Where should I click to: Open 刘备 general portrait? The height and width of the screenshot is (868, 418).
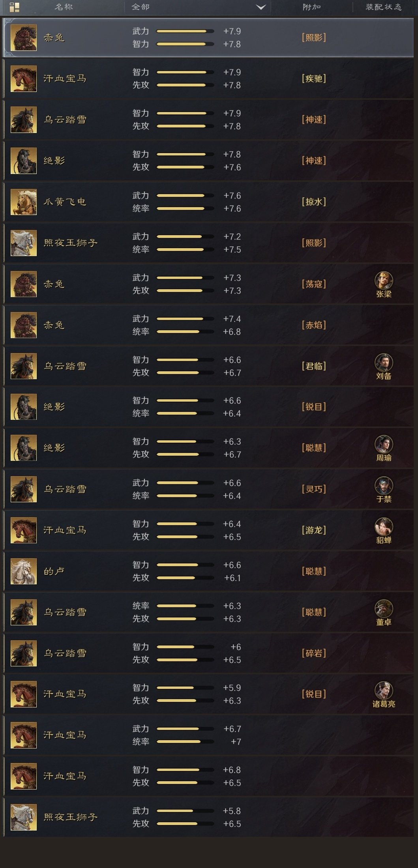click(384, 363)
